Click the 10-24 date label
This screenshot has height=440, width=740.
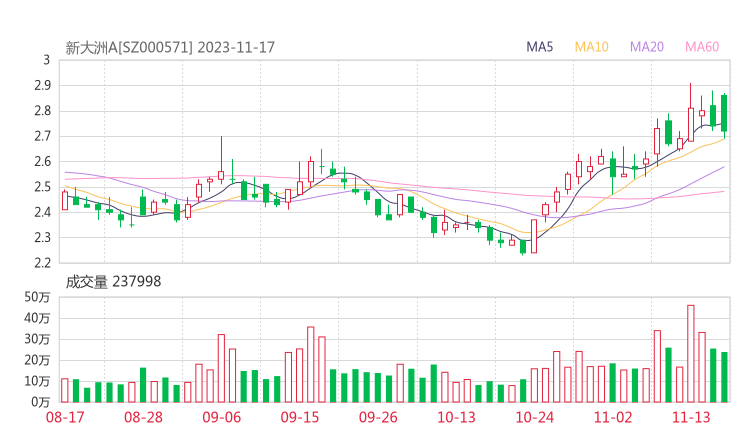pos(535,417)
